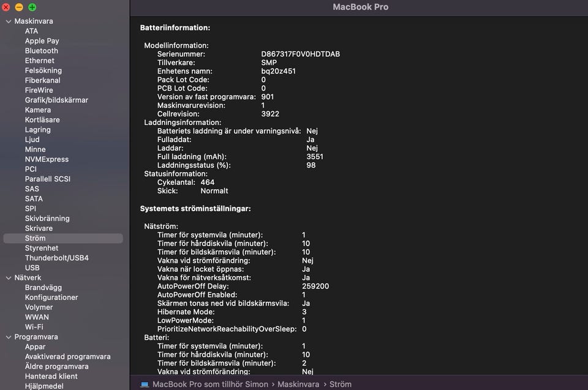This screenshot has width=588, height=390.
Task: Click the green zoom window button
Action: coord(32,7)
